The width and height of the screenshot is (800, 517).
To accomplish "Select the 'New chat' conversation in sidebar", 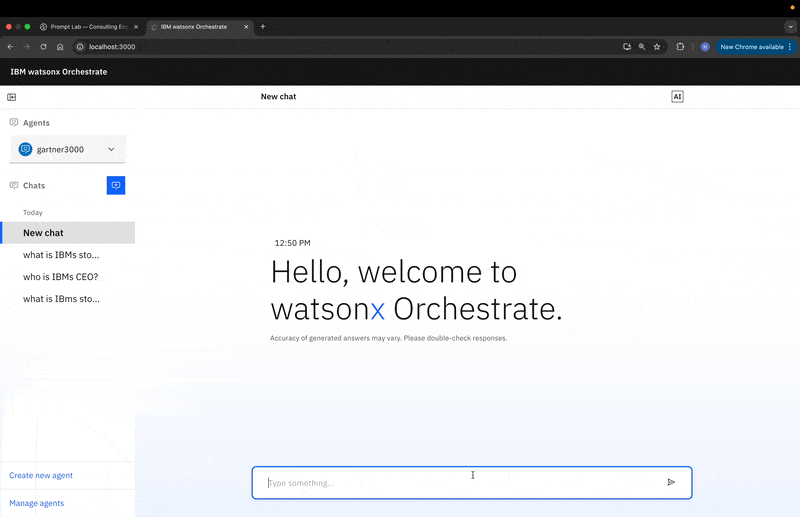I will pyautogui.click(x=68, y=233).
